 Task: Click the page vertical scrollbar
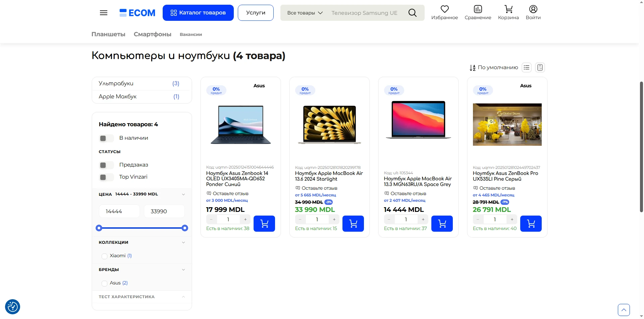click(641, 146)
